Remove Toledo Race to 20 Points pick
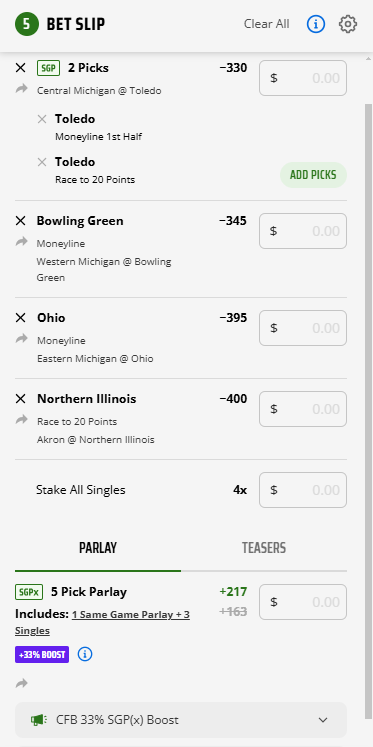 (x=42, y=162)
